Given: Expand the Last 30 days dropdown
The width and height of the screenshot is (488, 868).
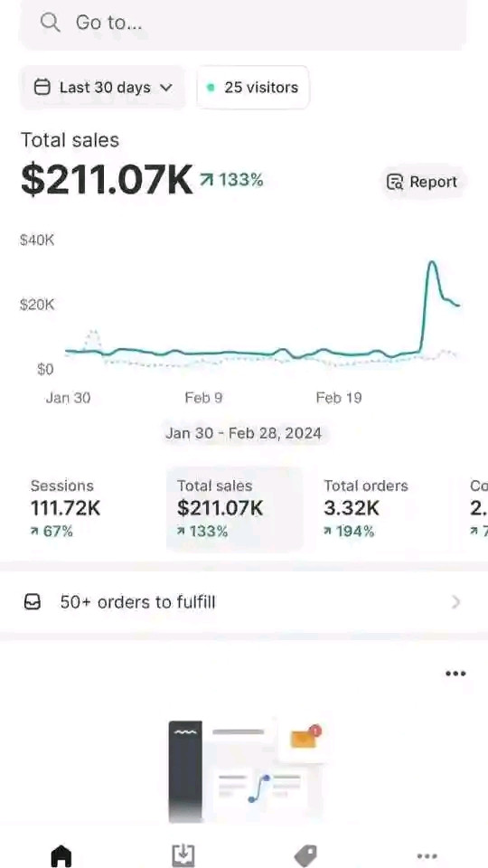Looking at the screenshot, I should coord(102,88).
